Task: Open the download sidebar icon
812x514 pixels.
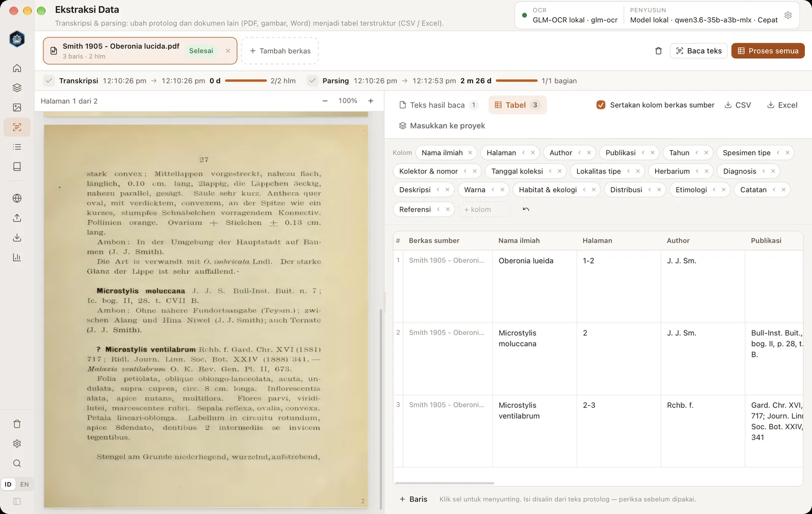Action: [17, 237]
